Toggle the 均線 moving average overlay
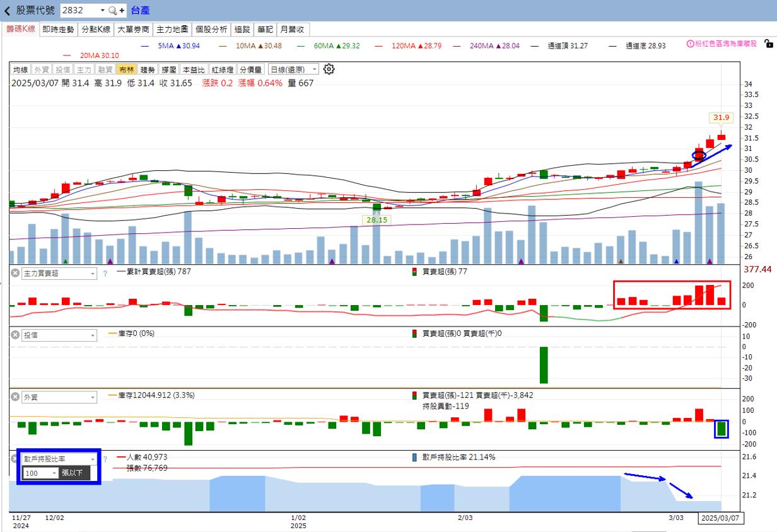 (x=21, y=70)
